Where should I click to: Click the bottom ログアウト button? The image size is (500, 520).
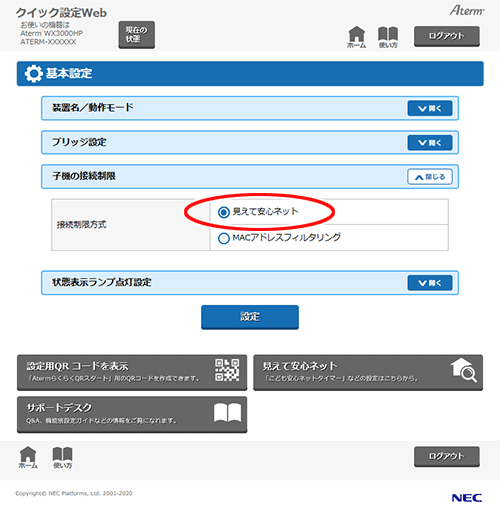click(447, 456)
